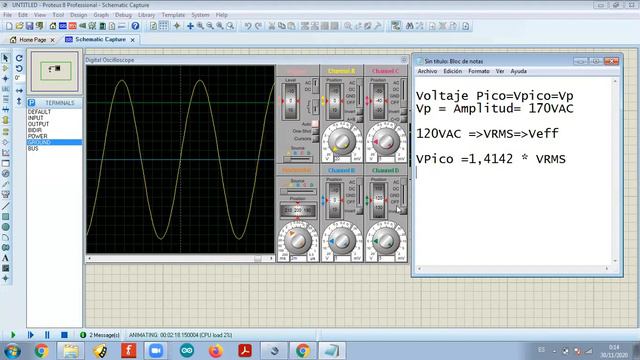Select the Graph Mode tool

(x=5, y=153)
